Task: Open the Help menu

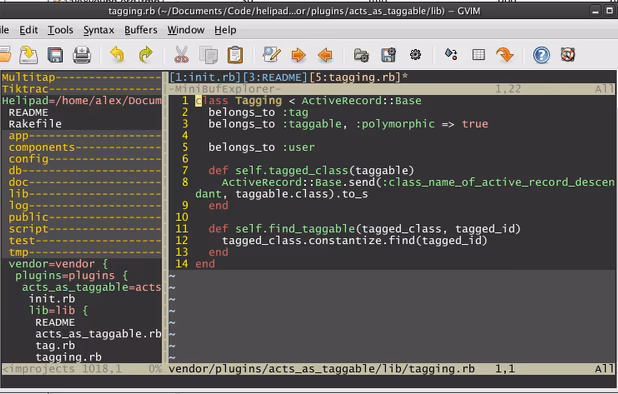Action: [x=225, y=30]
